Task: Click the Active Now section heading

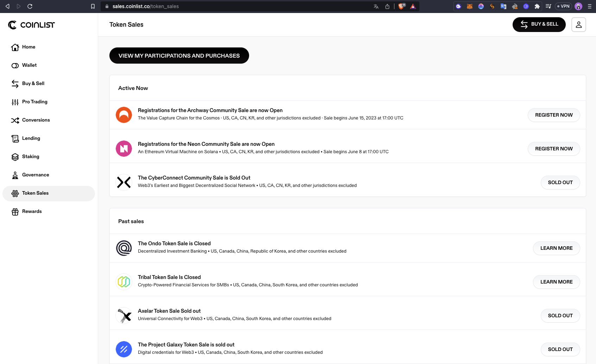Action: [x=133, y=88]
